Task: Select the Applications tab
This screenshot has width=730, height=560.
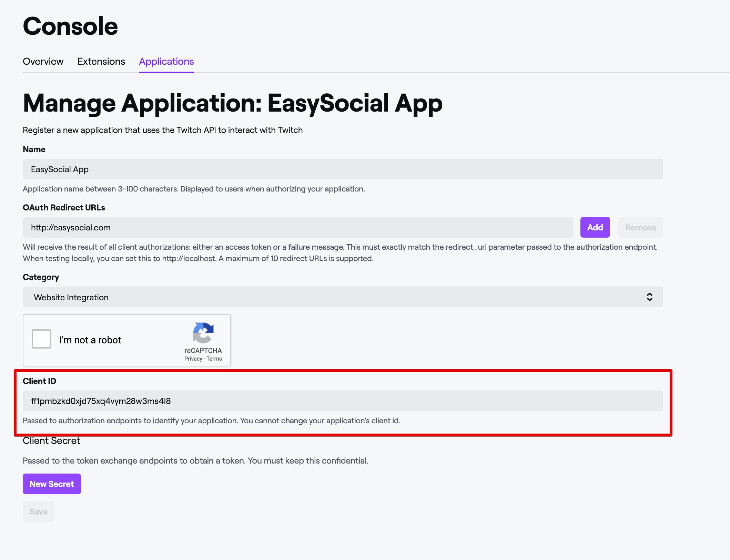Action: (166, 61)
